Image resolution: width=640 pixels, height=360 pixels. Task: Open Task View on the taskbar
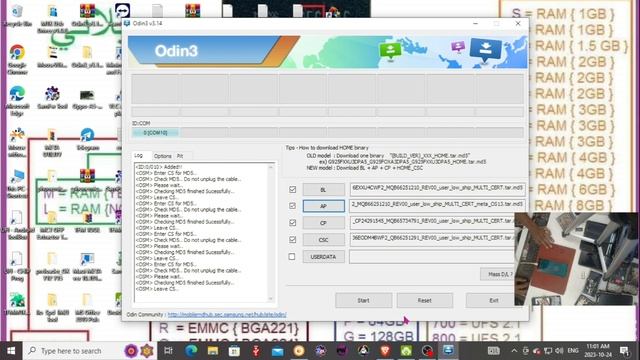(x=168, y=351)
